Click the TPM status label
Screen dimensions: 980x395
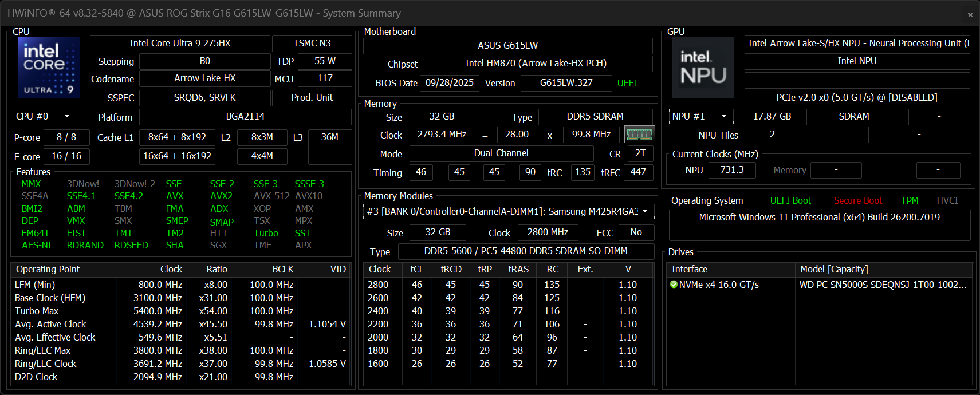click(x=910, y=201)
